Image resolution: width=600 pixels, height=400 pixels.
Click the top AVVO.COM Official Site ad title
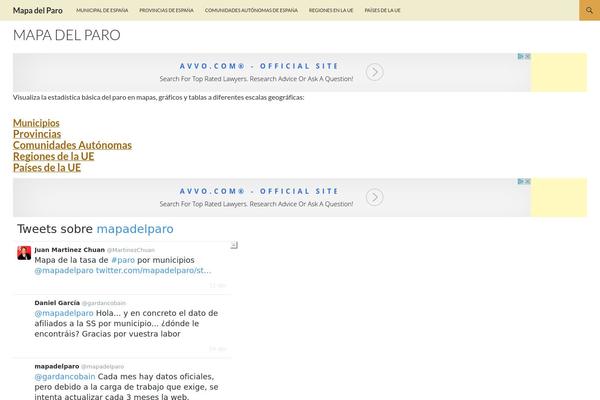pos(259,66)
